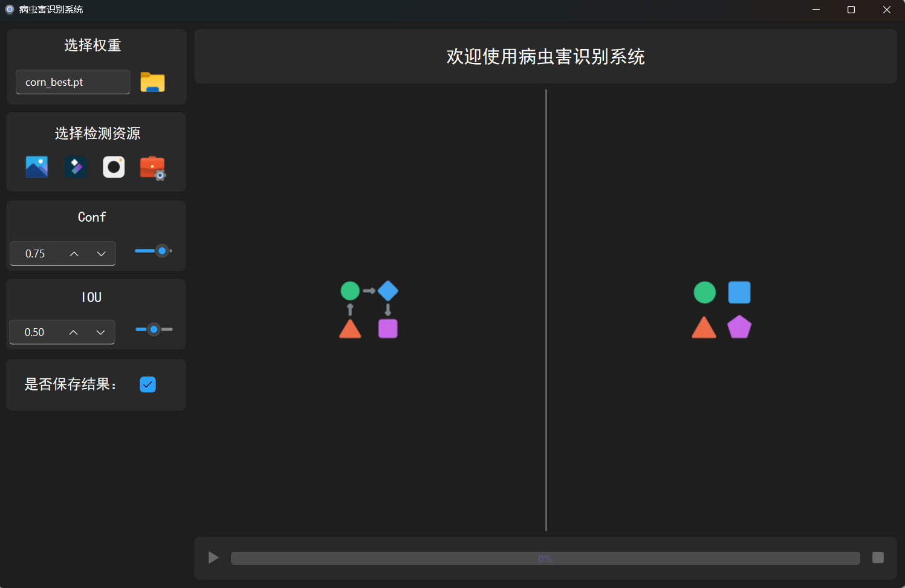905x588 pixels.
Task: Click the 欢迎使用病虫害识别系统 title
Action: pyautogui.click(x=545, y=57)
